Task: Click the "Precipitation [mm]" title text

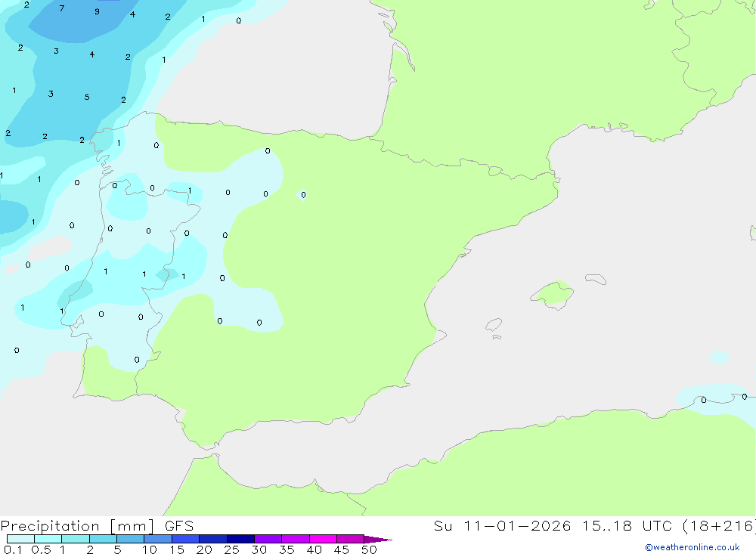Action: (78, 525)
